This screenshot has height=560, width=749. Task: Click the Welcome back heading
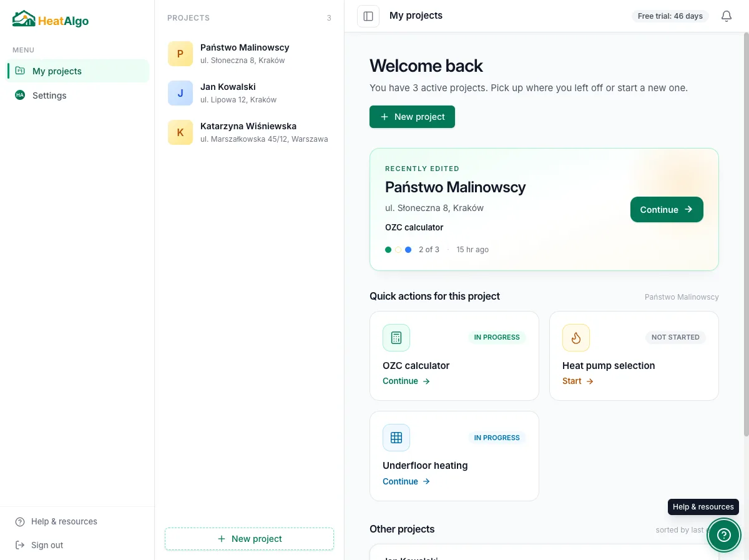[426, 66]
